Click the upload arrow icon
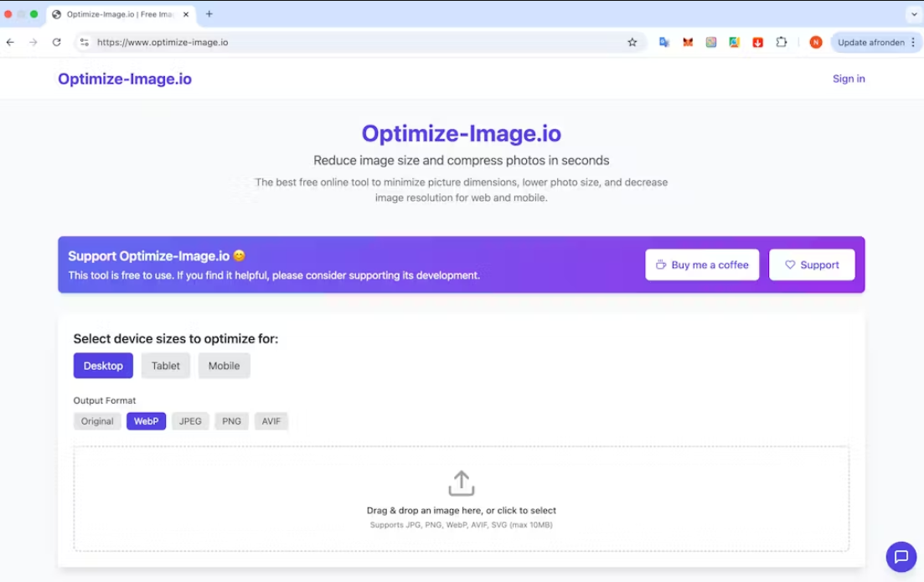Viewport: 924px width, 582px height. point(462,483)
